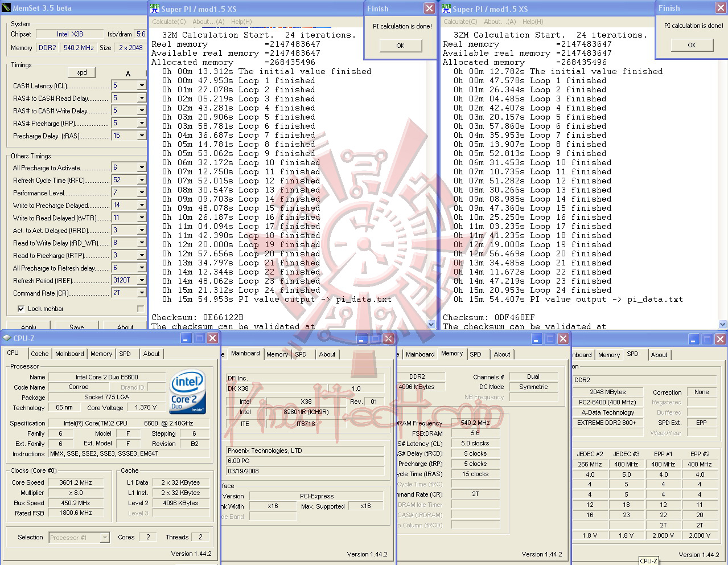Open Read to Write Delay (tRD_WR) dropdown
Screen dimensions: 728x565
point(141,243)
